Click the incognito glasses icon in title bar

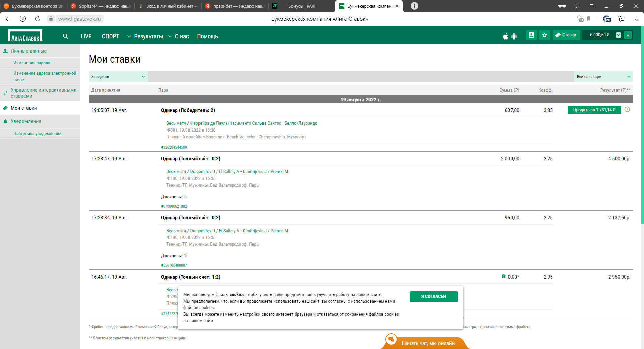click(562, 6)
